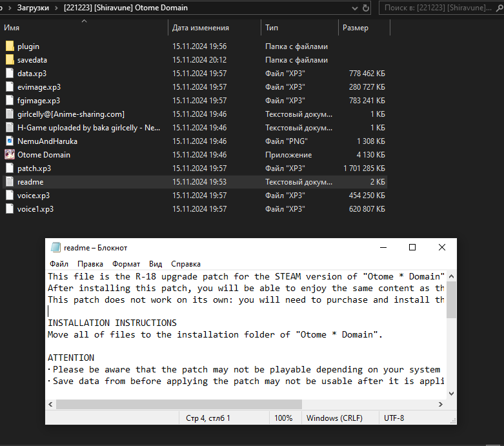Viewport: 504px width, 446px height.
Task: Click the Notepad scroll right arrow
Action: point(441,404)
